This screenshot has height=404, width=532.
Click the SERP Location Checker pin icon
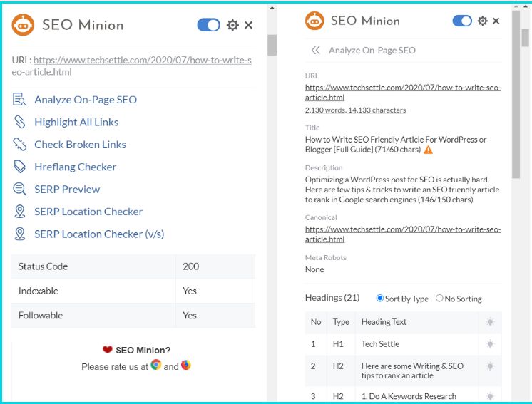coord(20,211)
